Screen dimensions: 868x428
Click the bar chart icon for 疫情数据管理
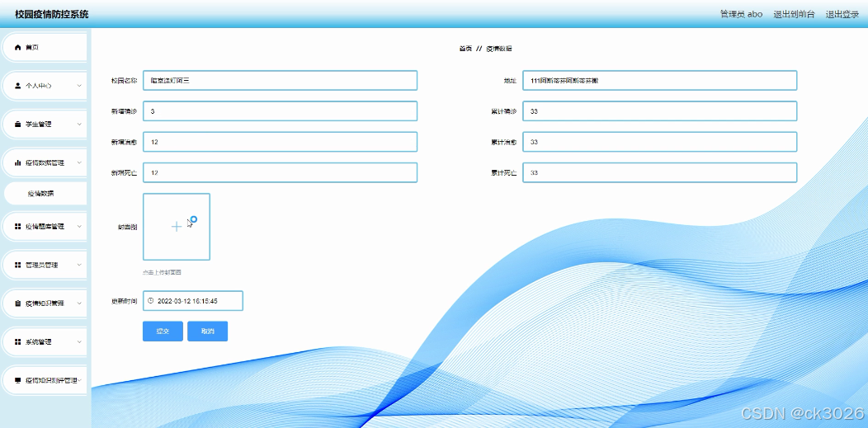point(17,162)
